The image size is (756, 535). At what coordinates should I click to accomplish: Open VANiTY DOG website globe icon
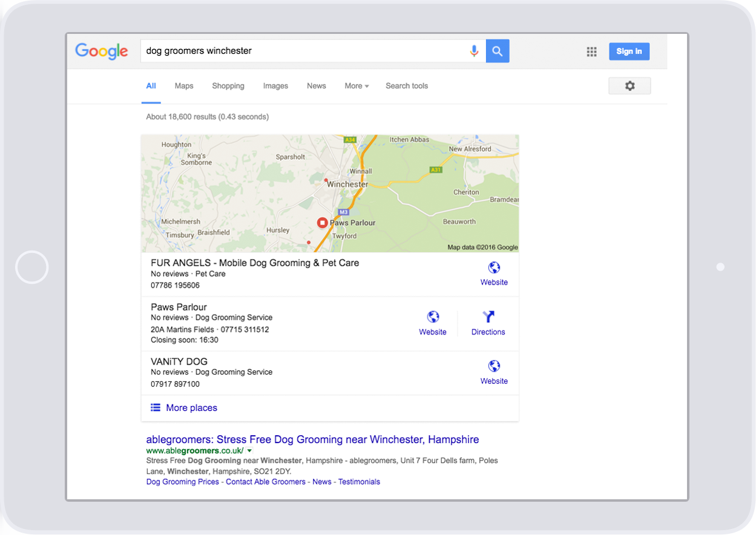click(494, 366)
